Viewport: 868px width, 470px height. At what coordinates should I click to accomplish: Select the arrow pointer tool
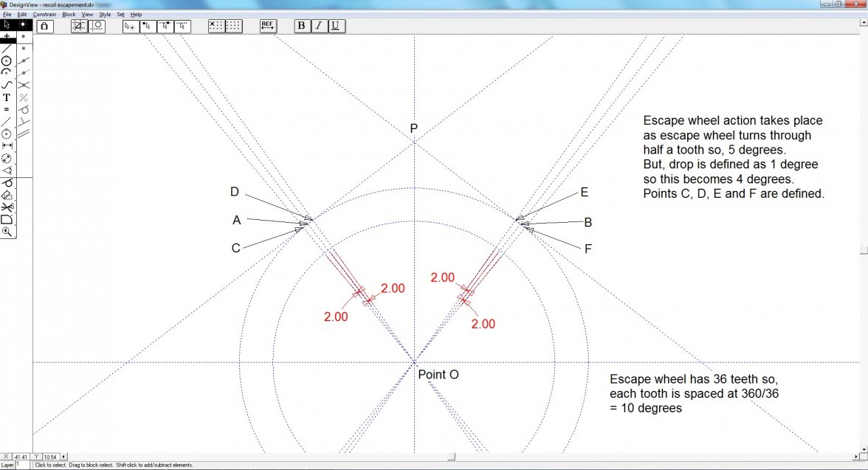pos(7,24)
